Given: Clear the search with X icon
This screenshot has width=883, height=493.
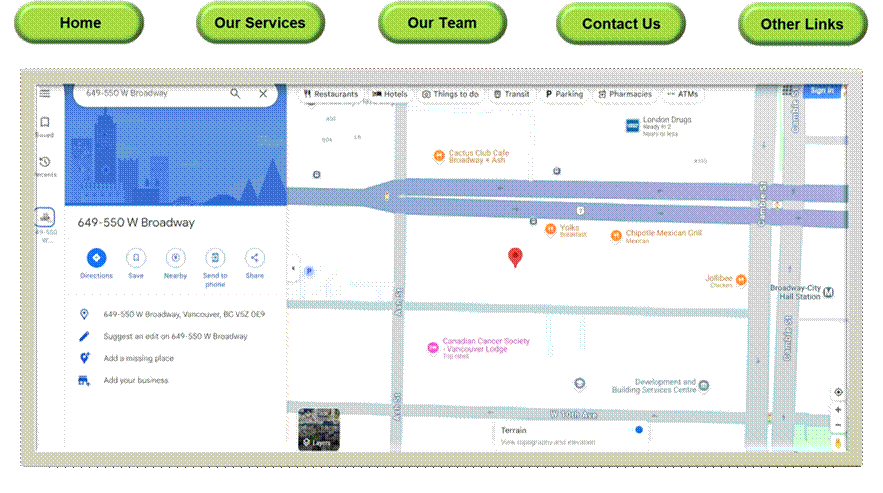Looking at the screenshot, I should click(x=263, y=93).
